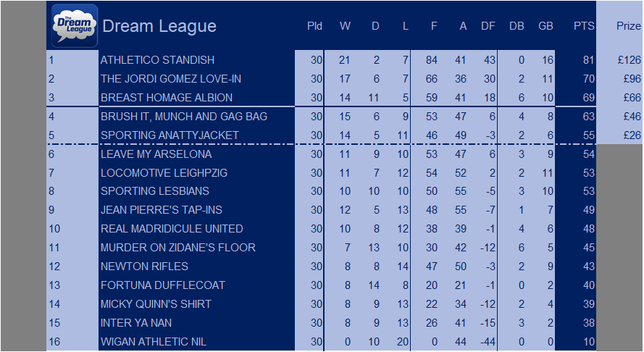Click points value 81 for first place
The height and width of the screenshot is (352, 644).
point(588,60)
